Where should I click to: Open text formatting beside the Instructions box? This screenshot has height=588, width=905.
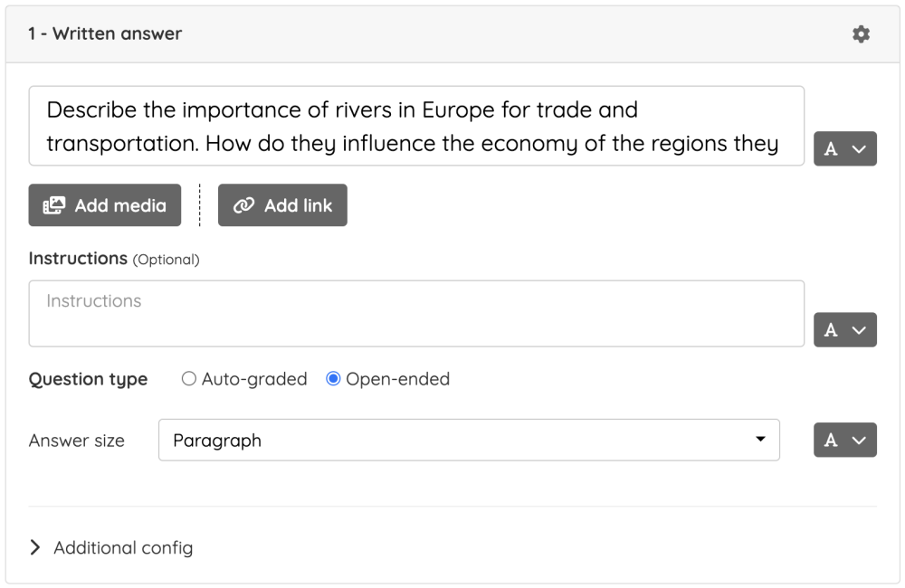(x=844, y=329)
